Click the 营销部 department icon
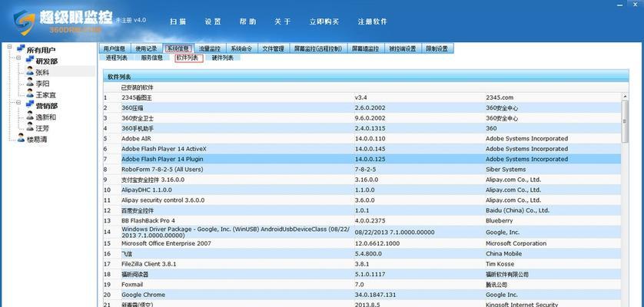 pos(29,105)
